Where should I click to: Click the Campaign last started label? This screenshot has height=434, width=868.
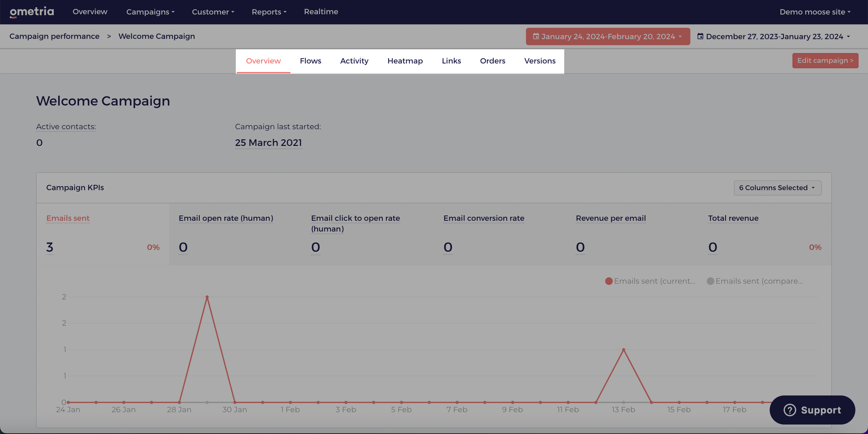click(278, 127)
